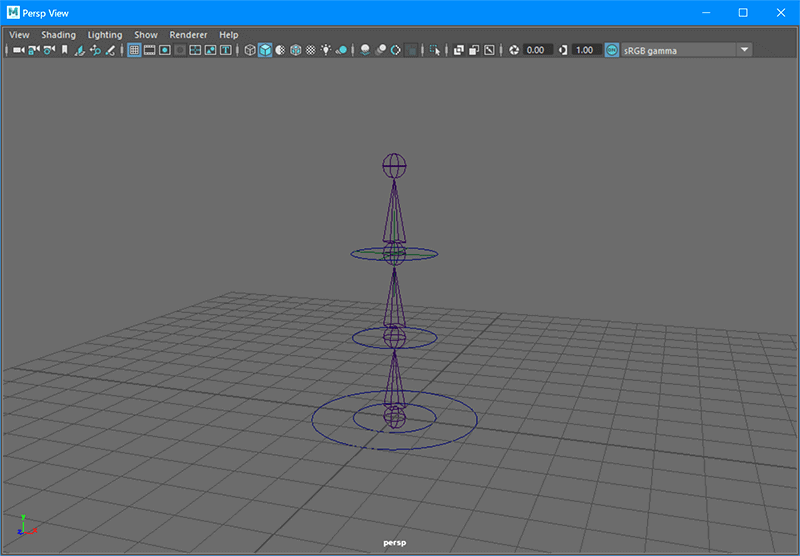Toggle the Safe Title icon
The width and height of the screenshot is (800, 556).
(x=226, y=50)
